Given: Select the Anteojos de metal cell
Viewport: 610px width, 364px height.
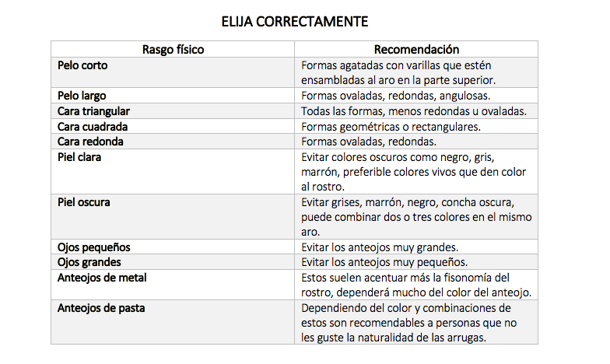Looking at the screenshot, I should coord(102,278).
